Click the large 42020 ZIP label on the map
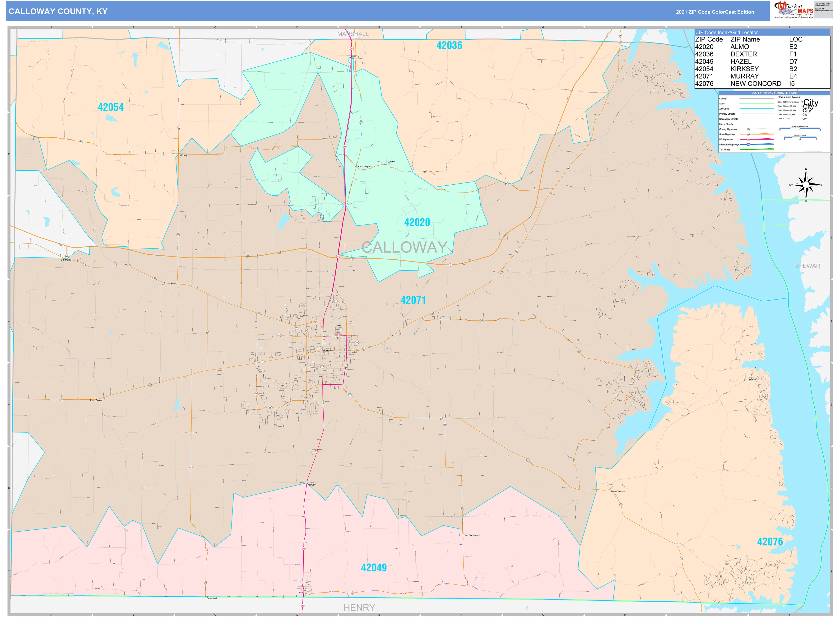The width and height of the screenshot is (840, 617). tap(417, 223)
